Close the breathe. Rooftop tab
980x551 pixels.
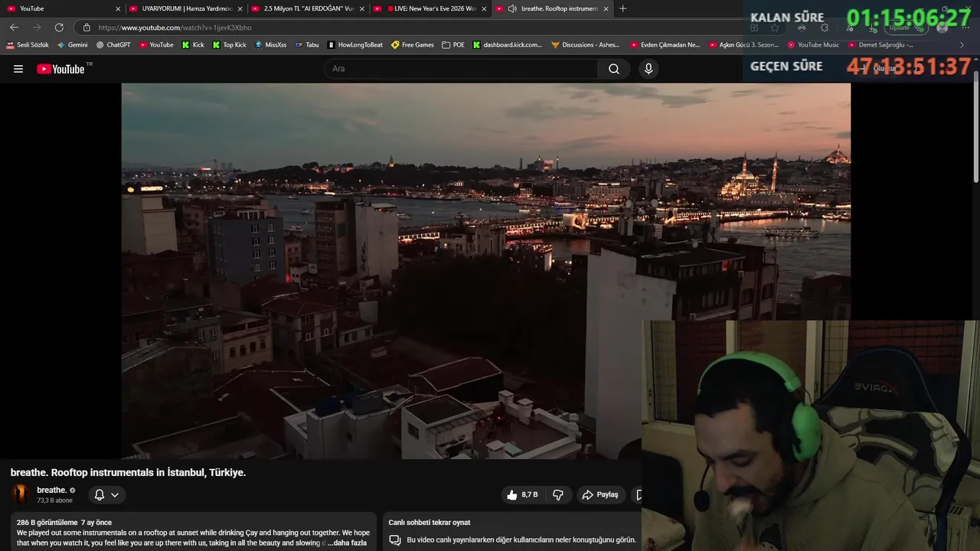pos(606,9)
